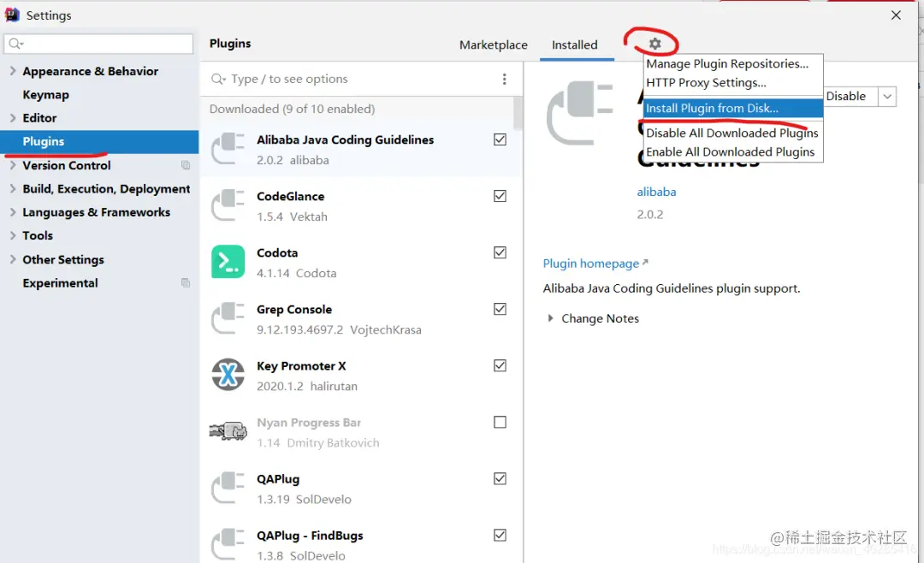The image size is (924, 563).
Task: Uncheck Alibaba Java Coding Guidelines checkbox
Action: coord(500,139)
